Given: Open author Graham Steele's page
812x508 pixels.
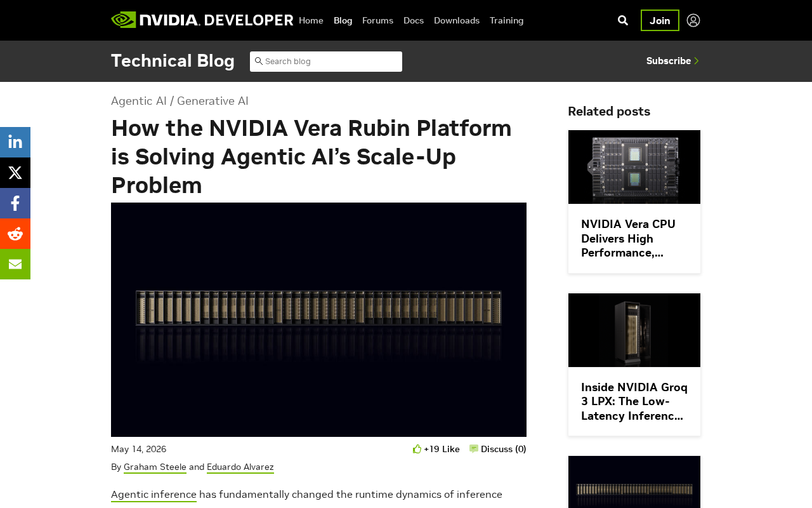Looking at the screenshot, I should click(x=155, y=467).
